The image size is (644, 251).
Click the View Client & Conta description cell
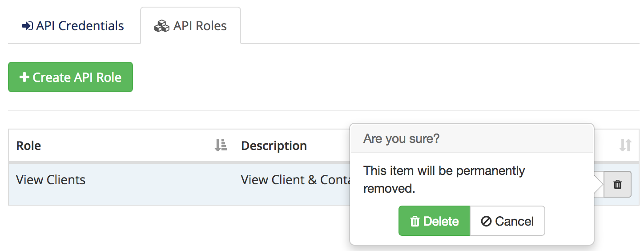tap(295, 180)
